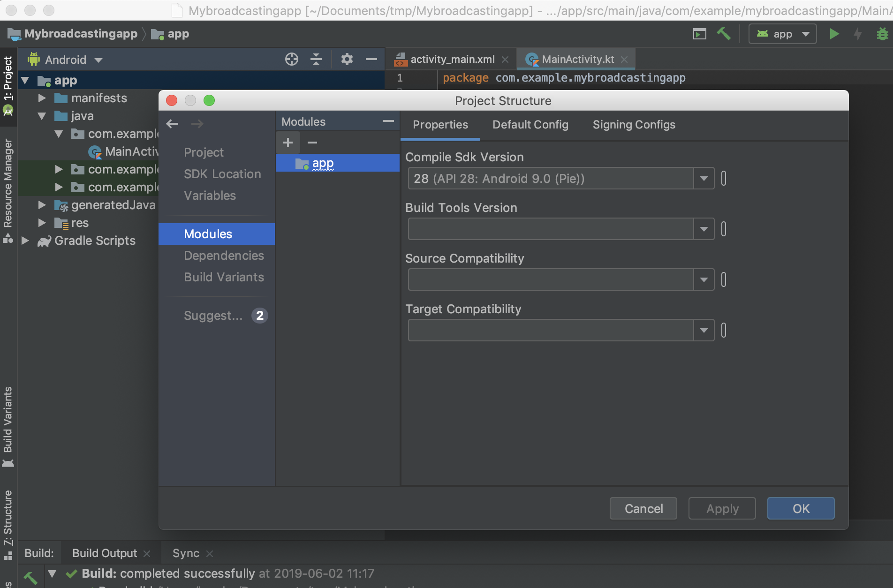The height and width of the screenshot is (588, 893).
Task: Collapse all in Project panel toolbar
Action: pos(316,59)
